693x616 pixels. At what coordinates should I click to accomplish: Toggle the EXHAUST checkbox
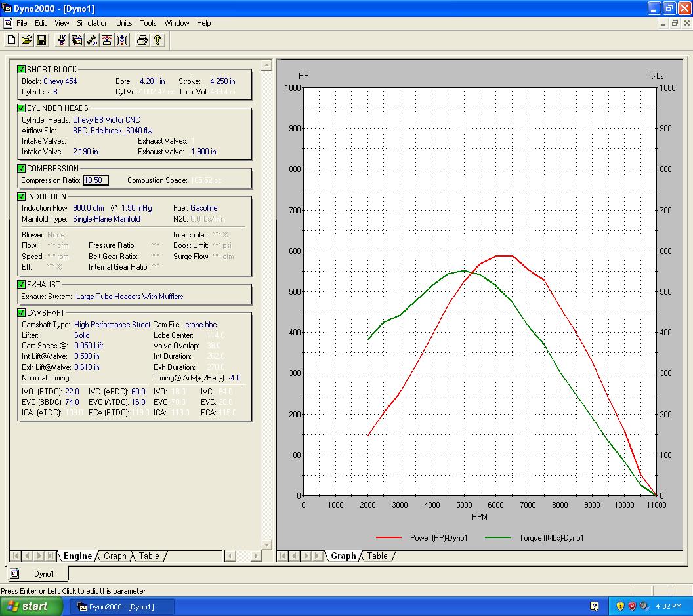point(21,285)
